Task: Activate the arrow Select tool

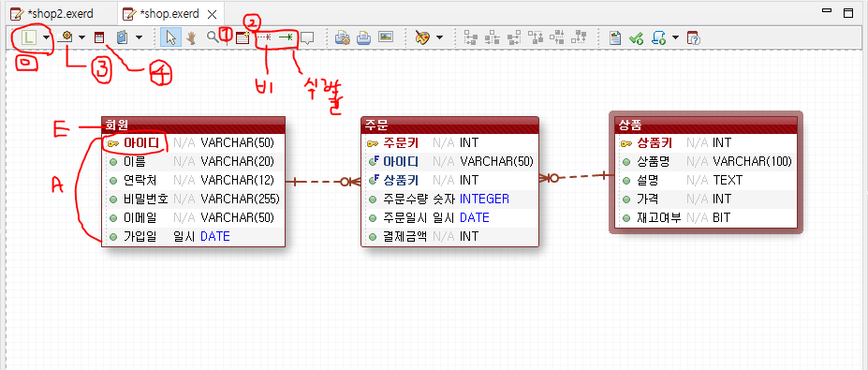Action: [170, 37]
